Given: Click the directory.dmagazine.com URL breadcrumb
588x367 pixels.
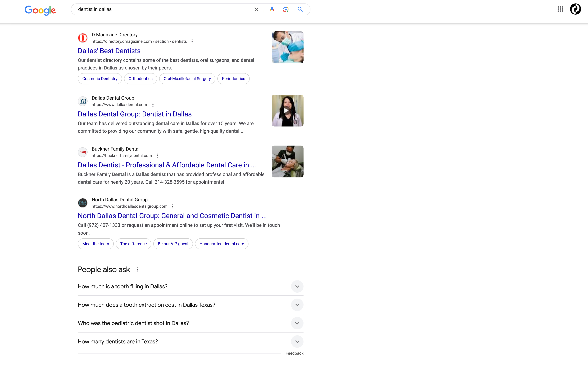Looking at the screenshot, I should [139, 42].
